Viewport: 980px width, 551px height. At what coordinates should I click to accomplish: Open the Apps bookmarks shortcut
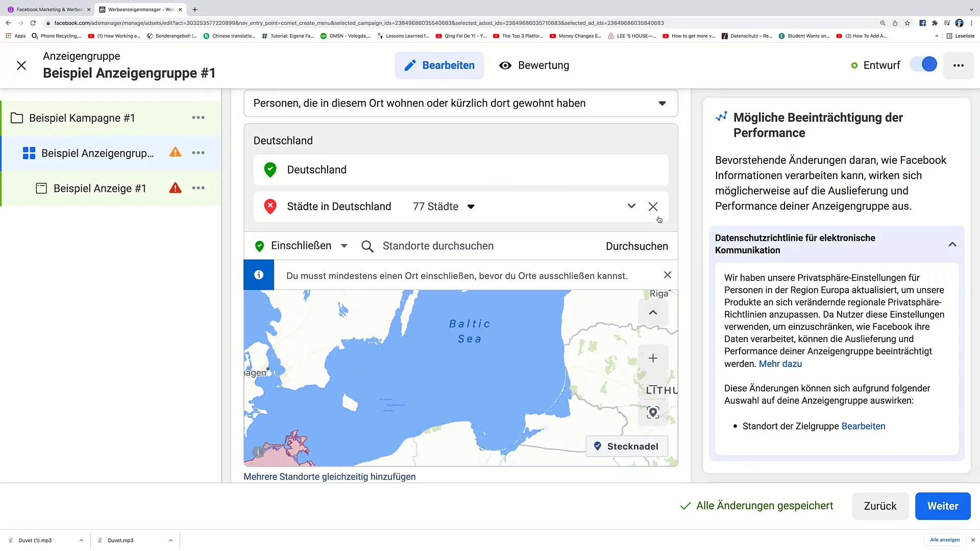[x=15, y=36]
